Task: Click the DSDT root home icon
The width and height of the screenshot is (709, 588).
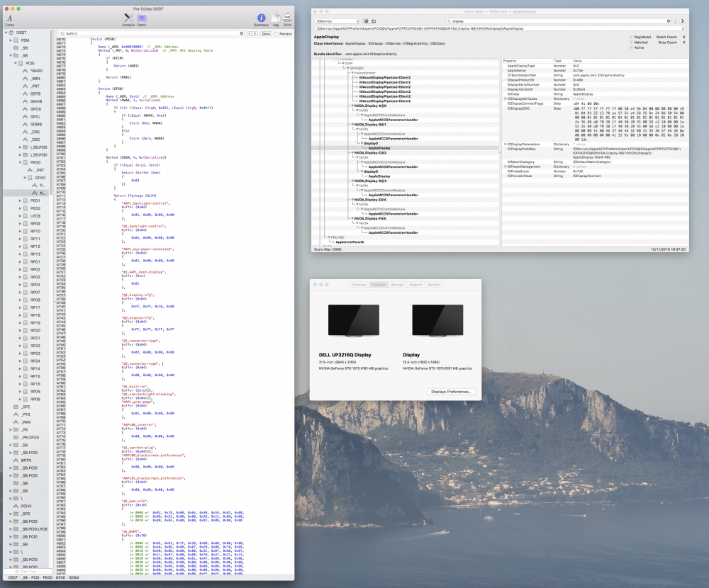Action: 11,33
